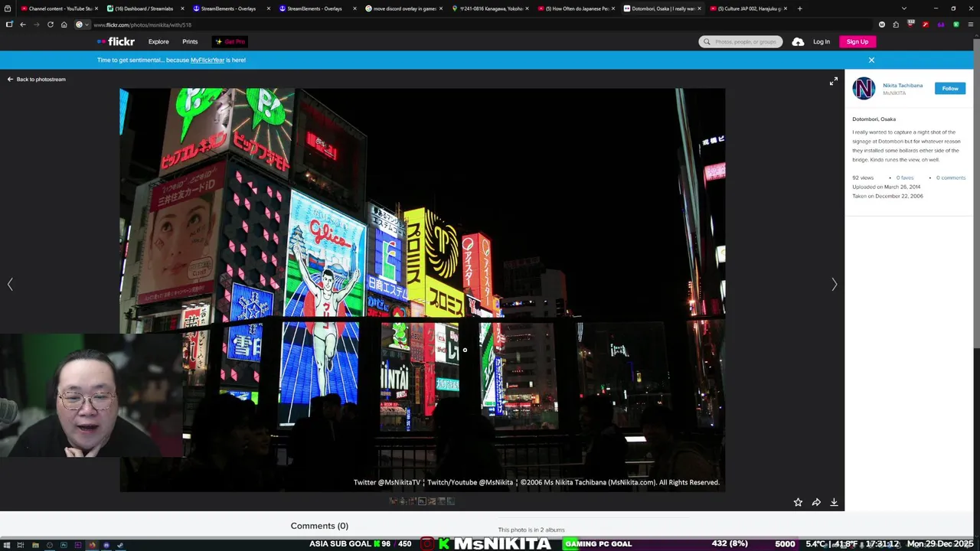Toggle fullscreen photo view
This screenshot has width=980, height=551.
click(x=834, y=80)
